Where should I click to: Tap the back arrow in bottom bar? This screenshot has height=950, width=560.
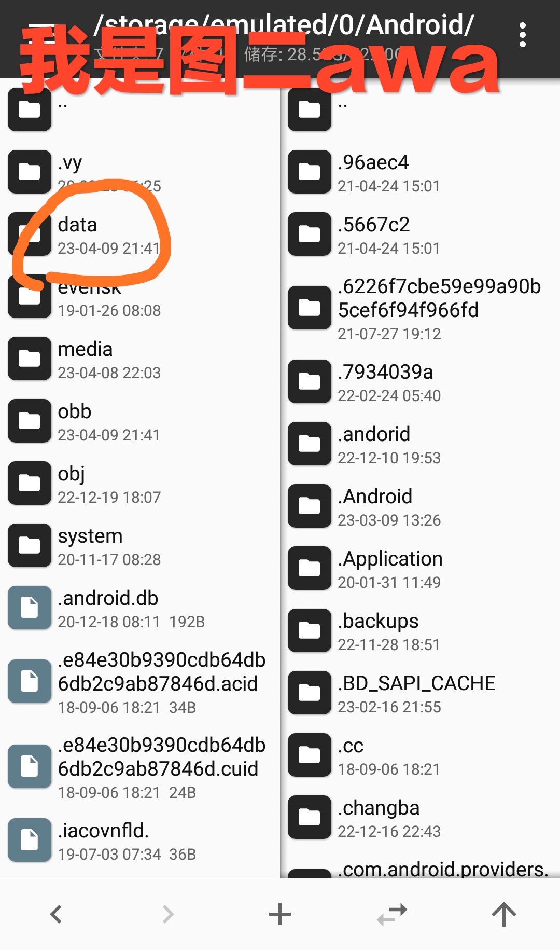coord(56,914)
